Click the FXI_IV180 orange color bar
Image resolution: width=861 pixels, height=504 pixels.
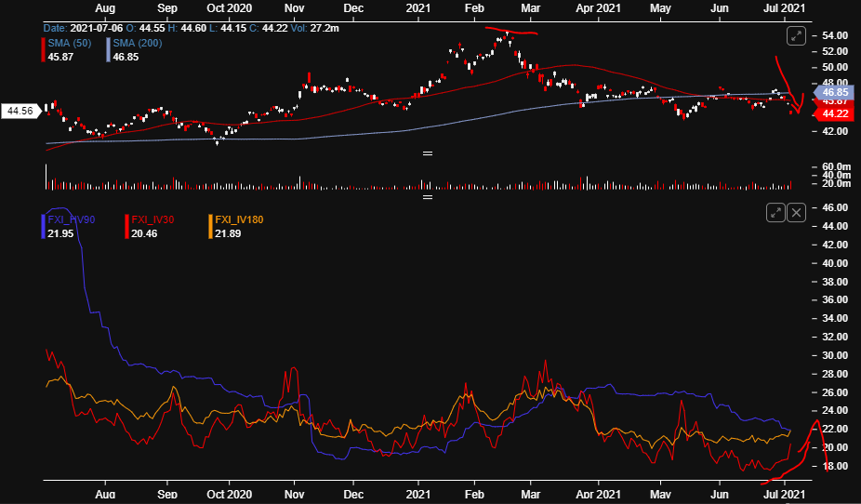[x=210, y=226]
